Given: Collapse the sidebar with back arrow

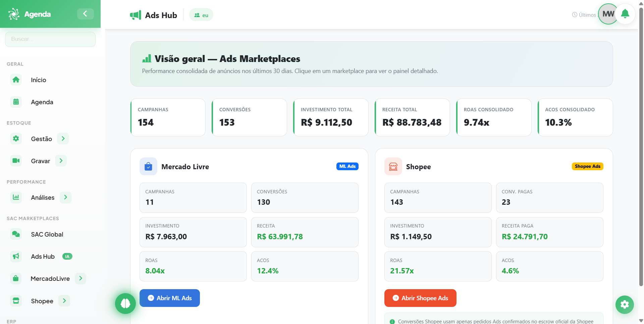Looking at the screenshot, I should [x=85, y=14].
